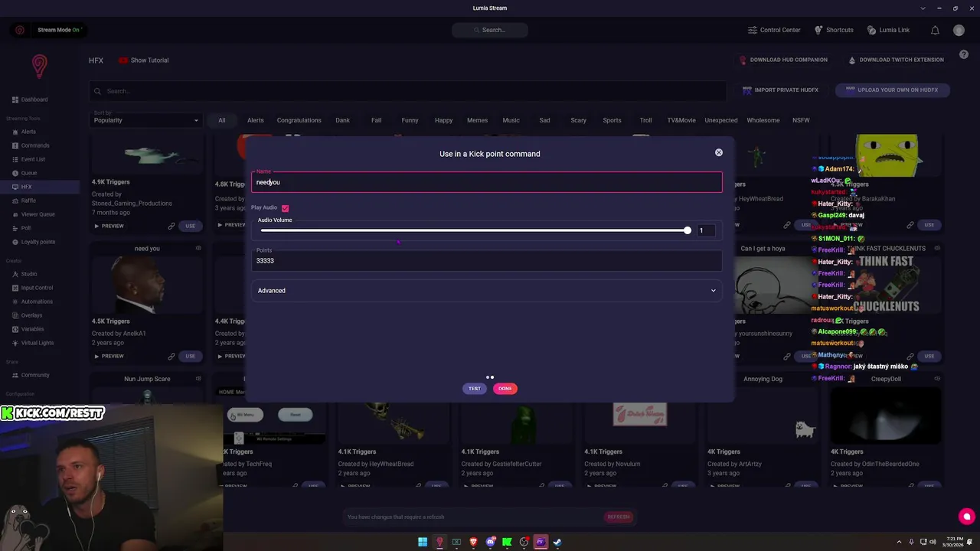
Task: Click the notifications bell icon
Action: coord(935,30)
